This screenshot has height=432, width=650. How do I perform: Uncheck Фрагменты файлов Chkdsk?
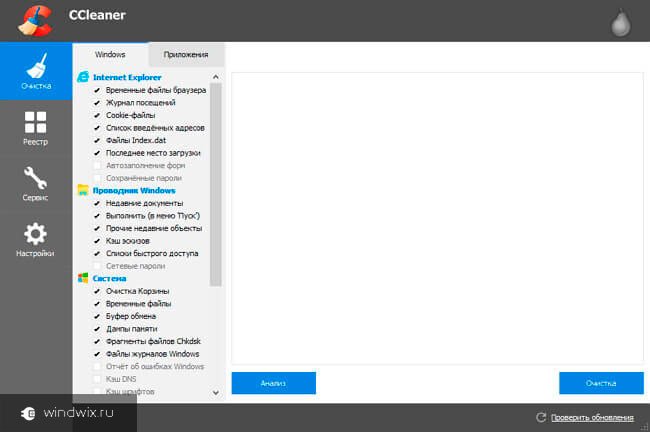(x=97, y=341)
